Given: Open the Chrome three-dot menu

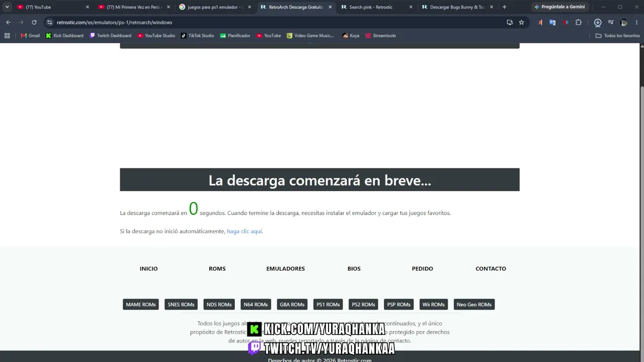Looking at the screenshot, I should coord(636,22).
